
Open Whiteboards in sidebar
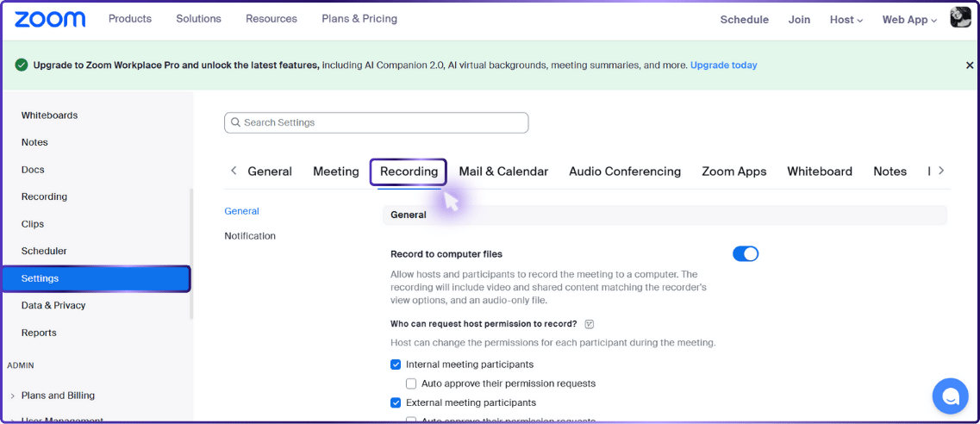tap(49, 115)
